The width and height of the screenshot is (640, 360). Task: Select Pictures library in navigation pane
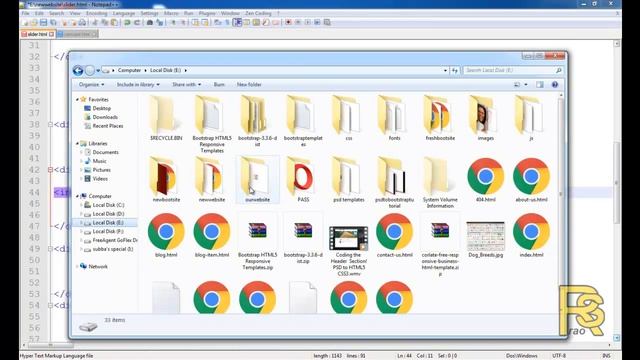pos(97,170)
